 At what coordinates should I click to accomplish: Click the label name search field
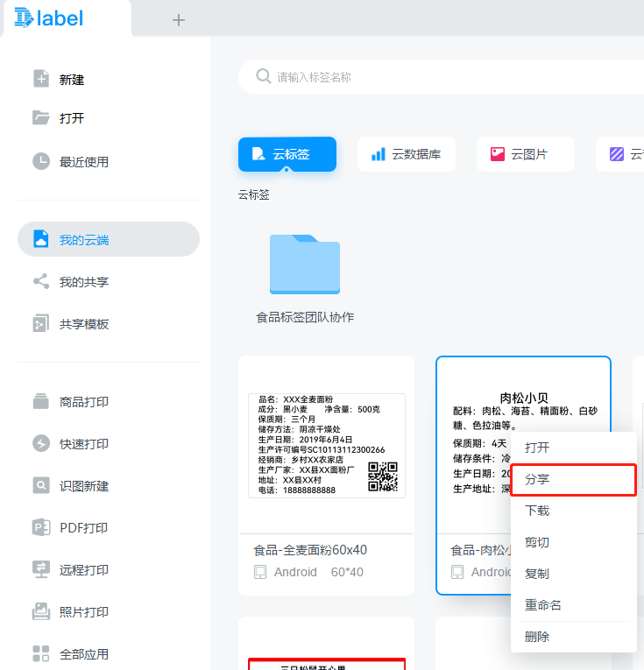point(438,77)
